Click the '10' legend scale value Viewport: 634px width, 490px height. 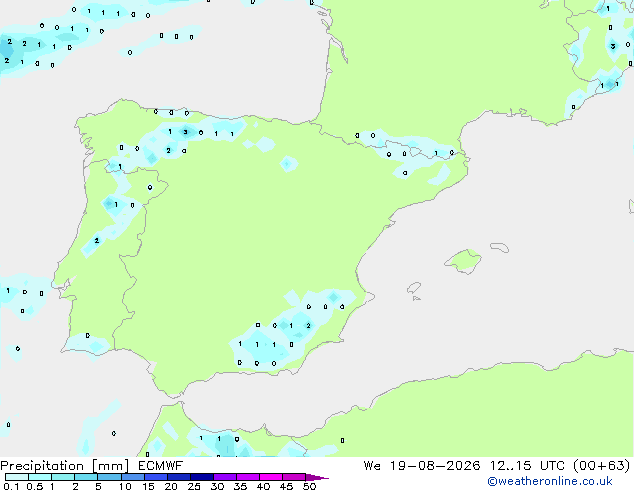tap(125, 486)
